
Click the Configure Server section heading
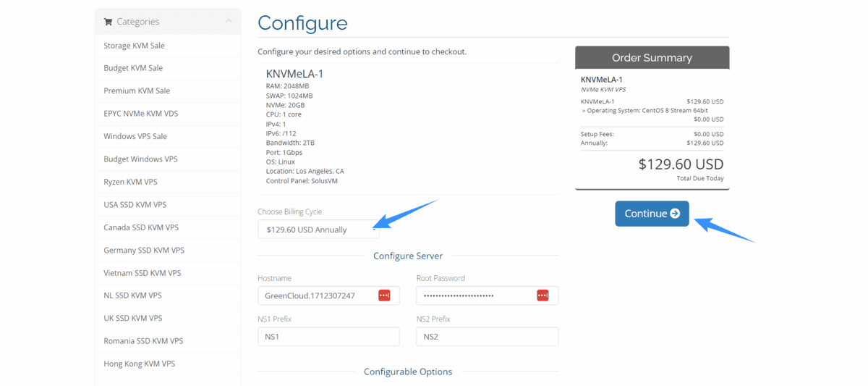pyautogui.click(x=408, y=256)
